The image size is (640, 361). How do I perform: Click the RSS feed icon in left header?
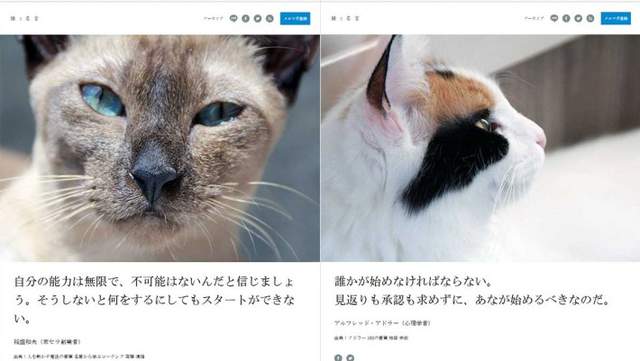270,18
